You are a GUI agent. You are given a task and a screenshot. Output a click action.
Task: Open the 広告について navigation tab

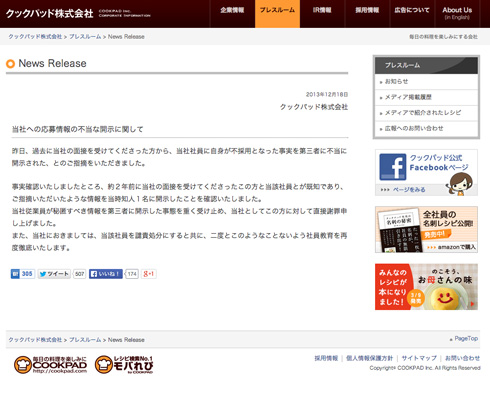click(412, 14)
